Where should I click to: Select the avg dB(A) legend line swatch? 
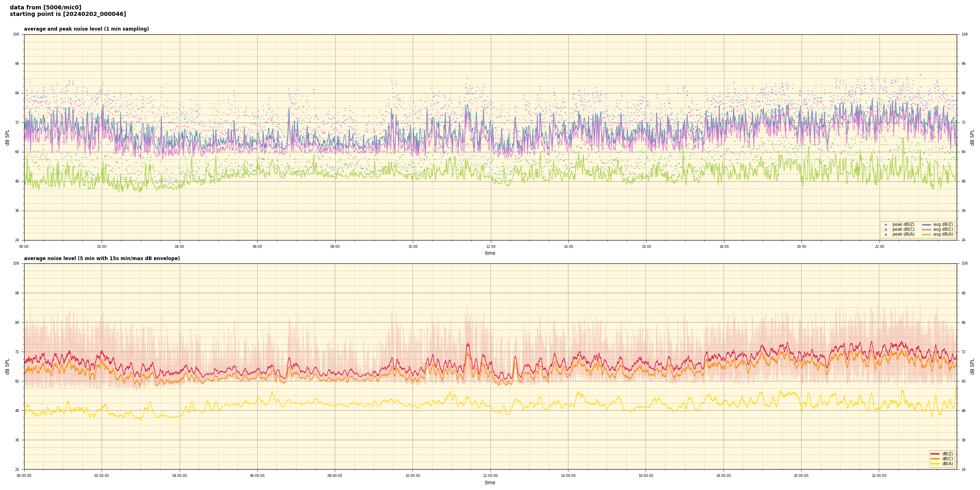pyautogui.click(x=927, y=234)
